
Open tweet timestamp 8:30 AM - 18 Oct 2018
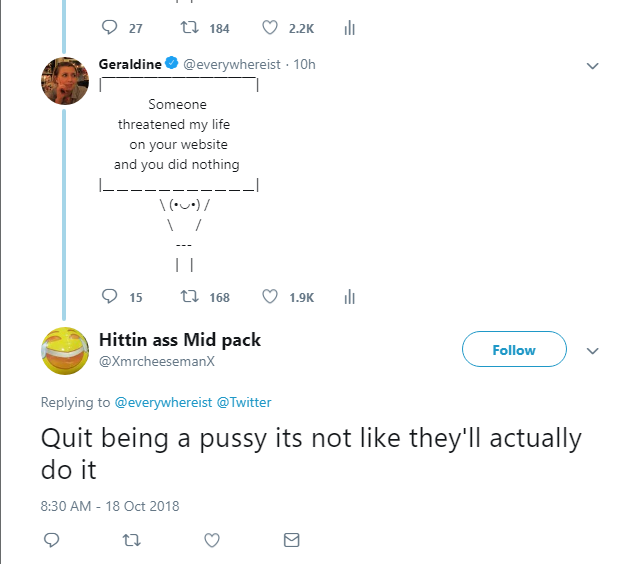110,506
